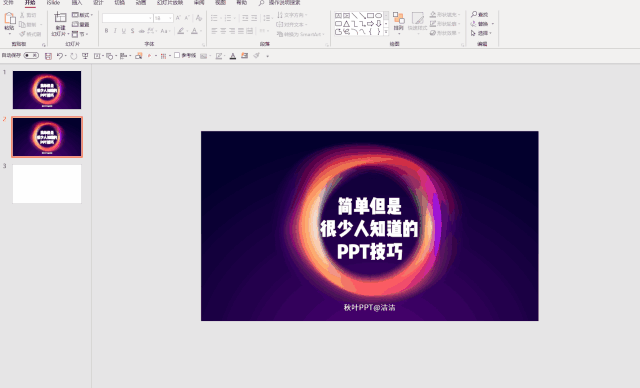The width and height of the screenshot is (640, 388).
Task: Align text right in paragraph group
Action: pyautogui.click(x=232, y=31)
